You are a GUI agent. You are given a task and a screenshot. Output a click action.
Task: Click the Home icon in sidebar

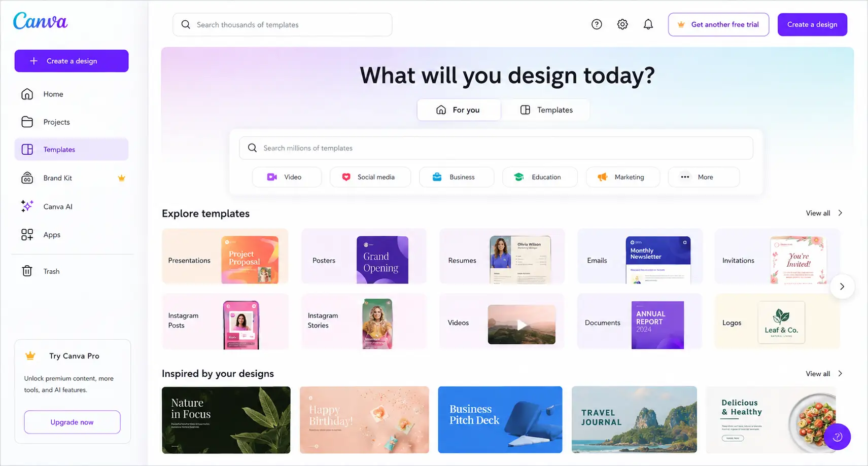tap(27, 94)
